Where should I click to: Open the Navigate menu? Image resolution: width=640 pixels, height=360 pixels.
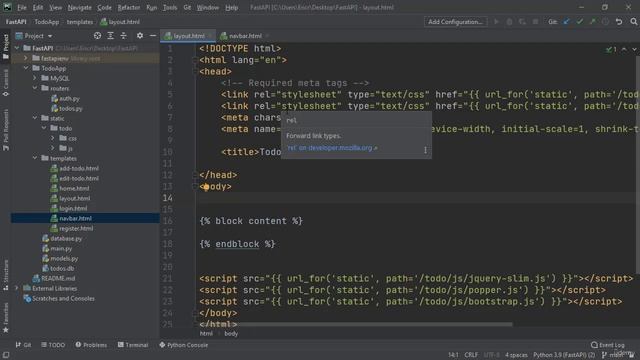point(79,7)
